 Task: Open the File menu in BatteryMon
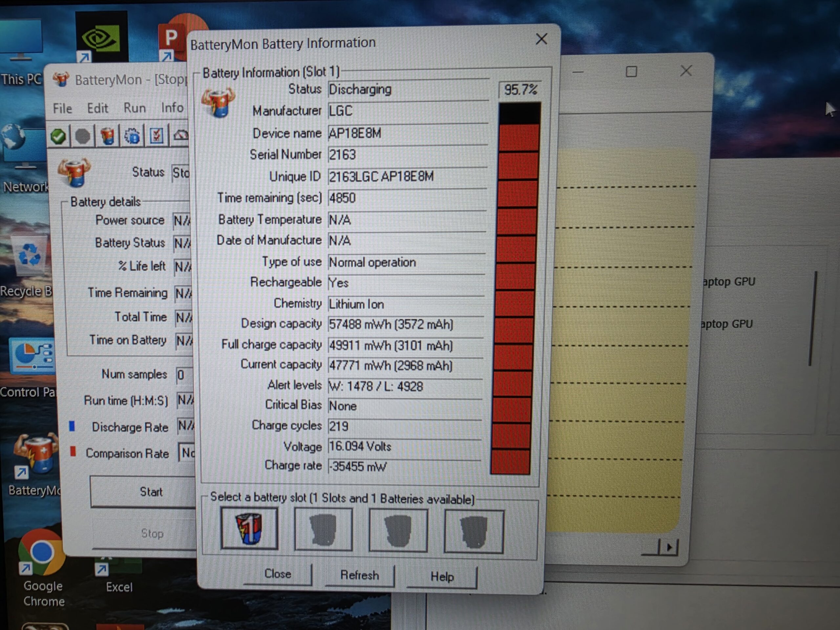(62, 109)
